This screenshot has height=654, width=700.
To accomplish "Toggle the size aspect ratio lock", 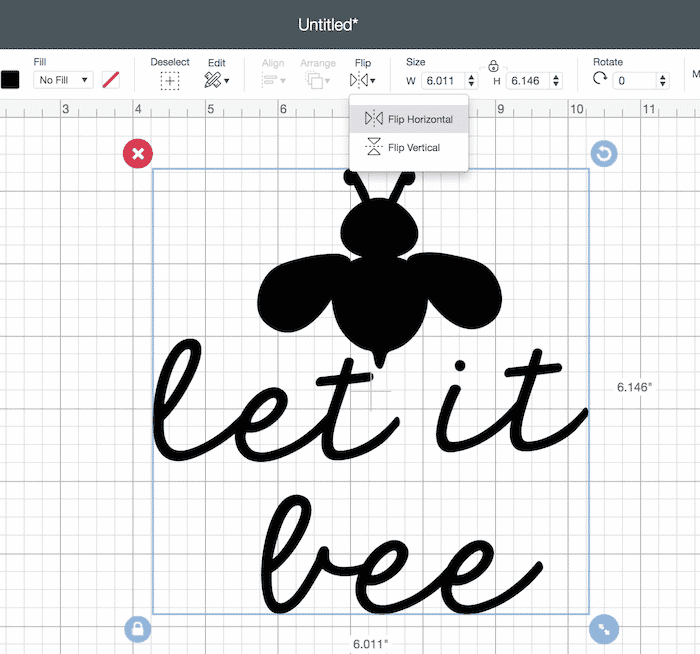I will [x=493, y=66].
